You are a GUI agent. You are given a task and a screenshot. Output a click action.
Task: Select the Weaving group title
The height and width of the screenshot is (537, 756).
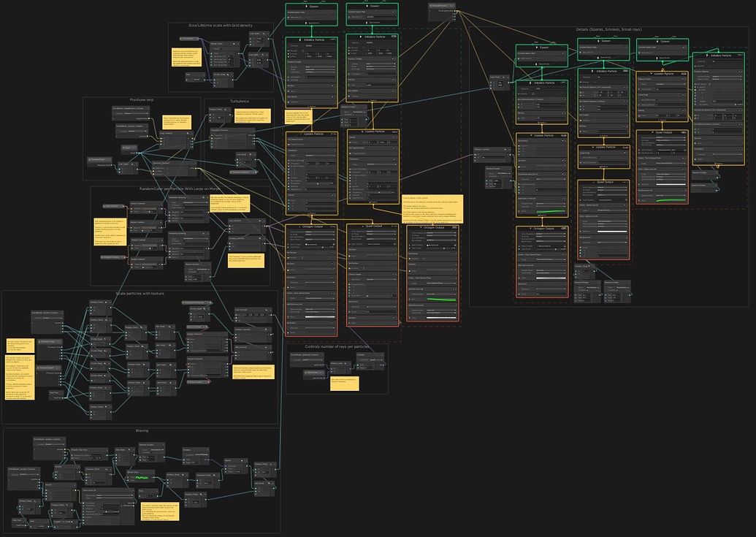click(143, 430)
